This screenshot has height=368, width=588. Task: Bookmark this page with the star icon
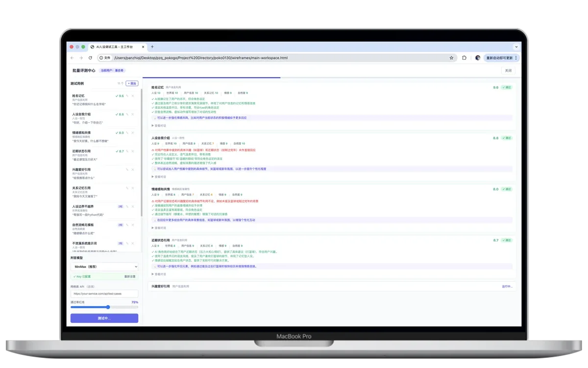[451, 58]
